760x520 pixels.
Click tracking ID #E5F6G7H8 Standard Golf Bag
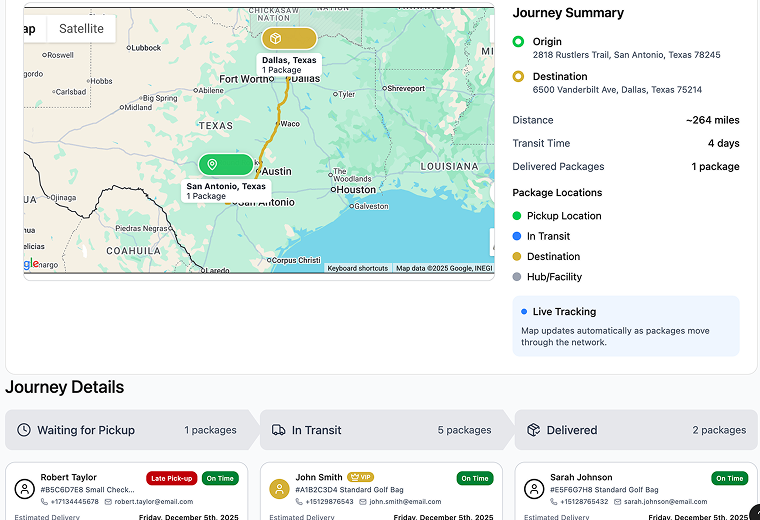click(604, 489)
